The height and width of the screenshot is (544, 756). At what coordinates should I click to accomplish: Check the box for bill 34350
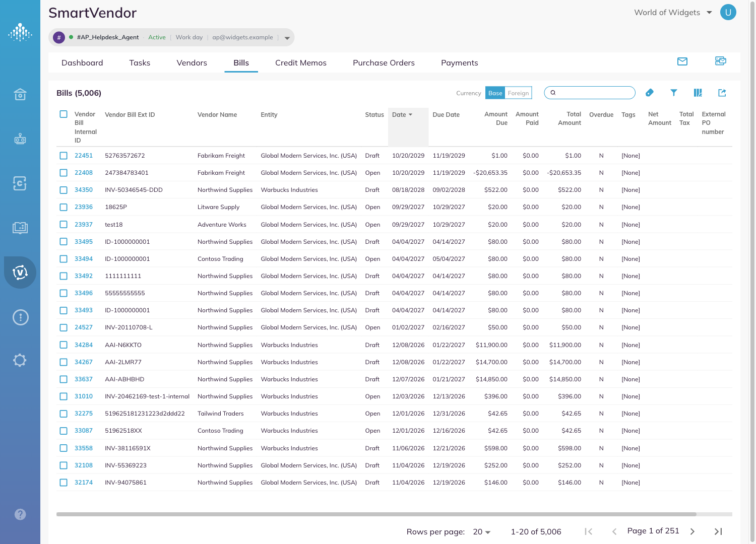pos(64,190)
